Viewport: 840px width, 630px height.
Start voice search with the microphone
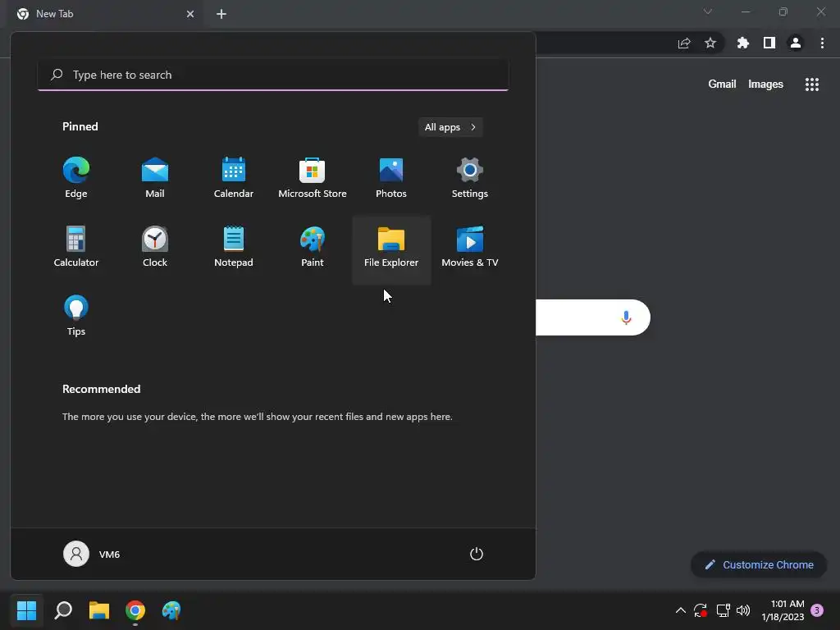click(626, 317)
